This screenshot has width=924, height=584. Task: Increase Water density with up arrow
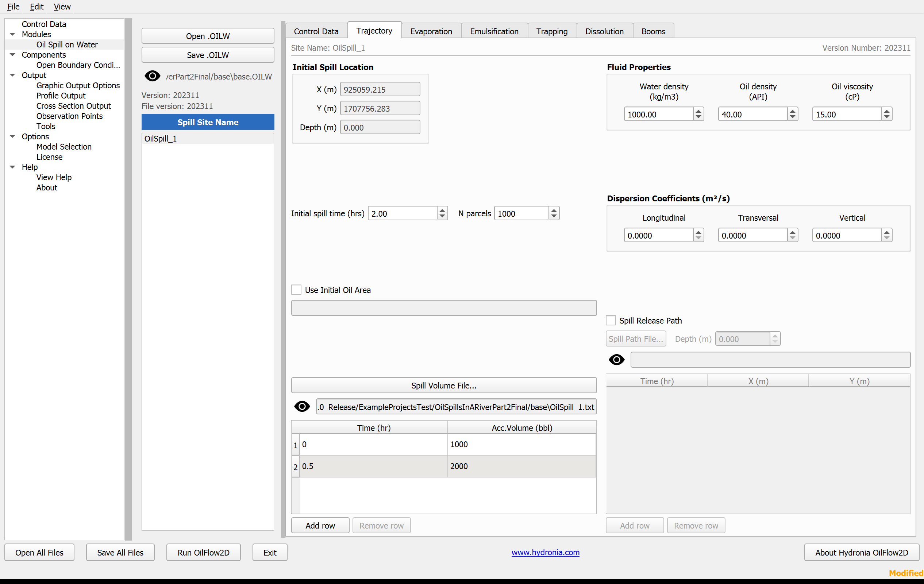pos(698,111)
